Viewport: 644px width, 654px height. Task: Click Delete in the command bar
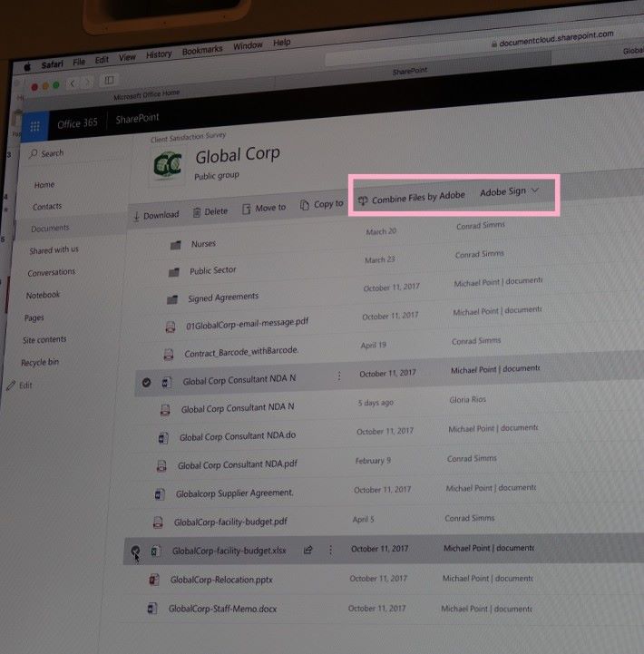point(210,211)
